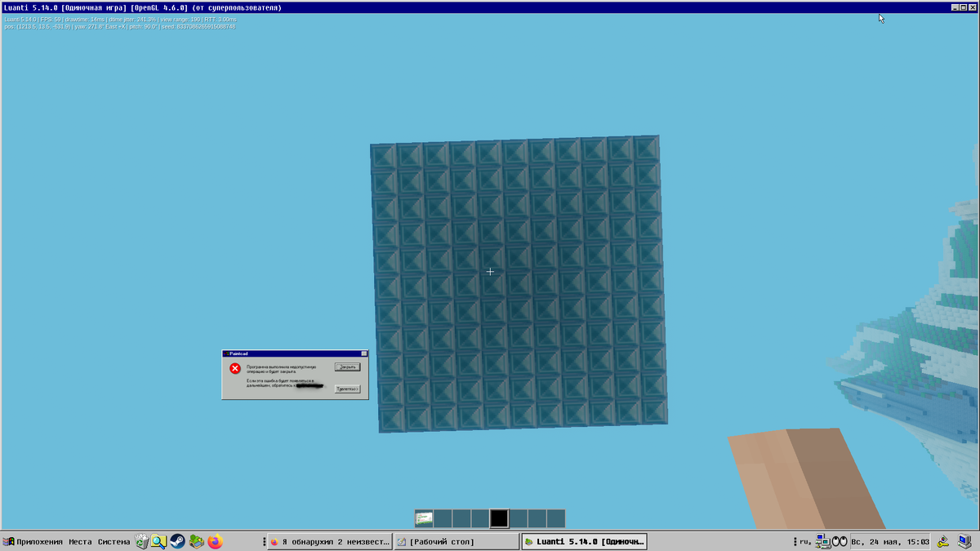Click the computer monitor tray icon
This screenshot has height=551, width=980.
[x=966, y=541]
